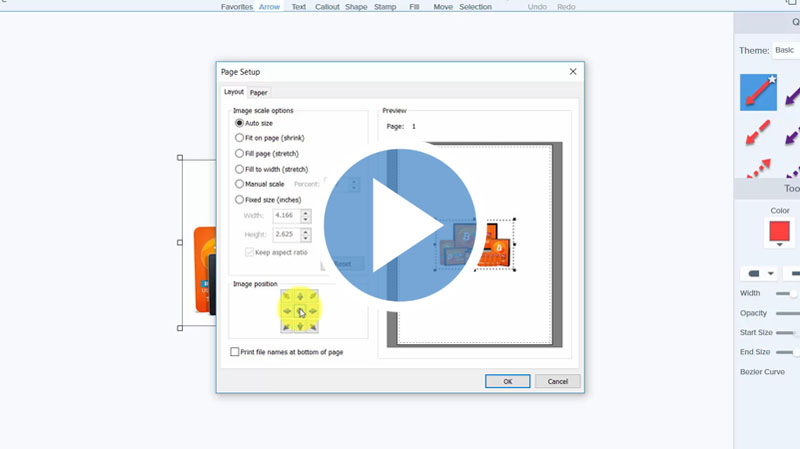Screen dimensions: 800x449
Task: Enable Print file names at bottom checkbox
Action: 235,352
